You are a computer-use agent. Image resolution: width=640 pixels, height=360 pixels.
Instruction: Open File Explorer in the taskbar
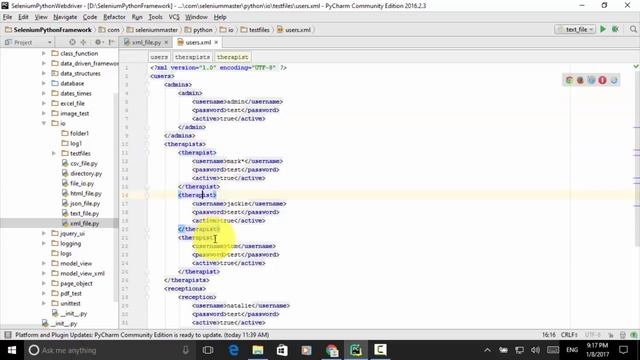tap(258, 350)
